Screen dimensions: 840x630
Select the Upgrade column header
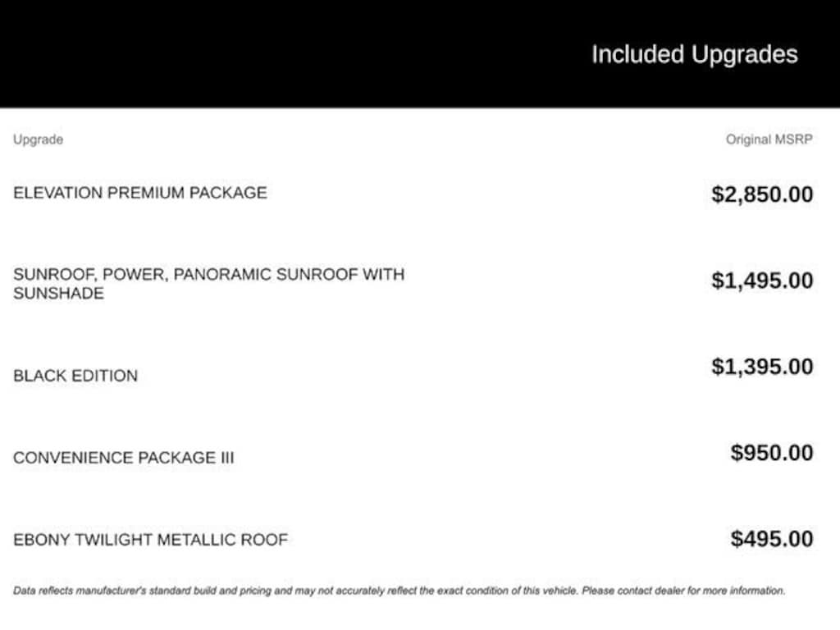point(38,139)
